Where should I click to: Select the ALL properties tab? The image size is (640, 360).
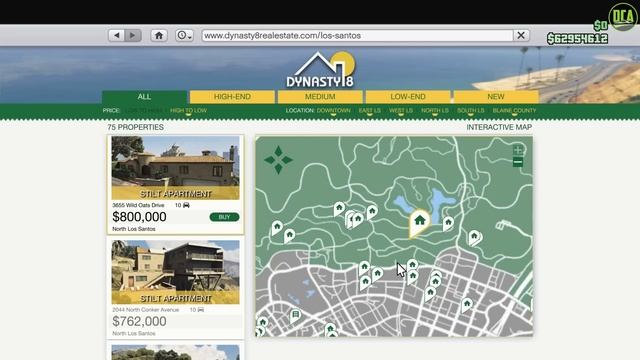pyautogui.click(x=144, y=97)
